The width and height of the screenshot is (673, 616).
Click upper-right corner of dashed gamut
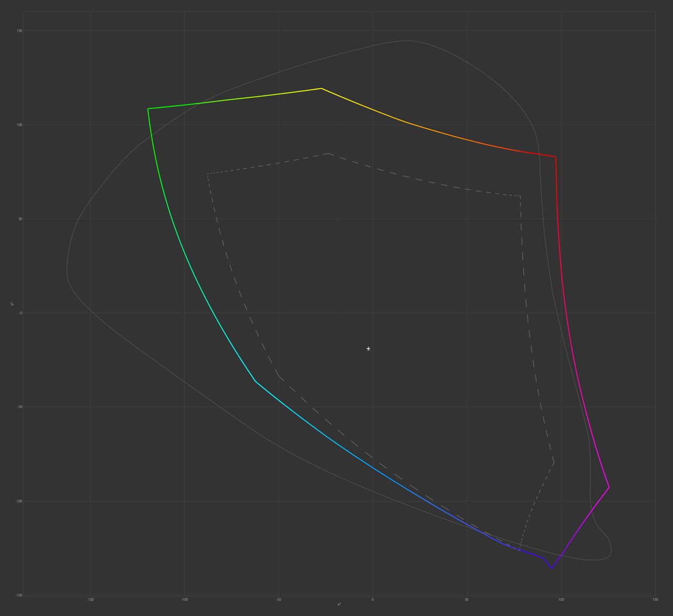[520, 196]
